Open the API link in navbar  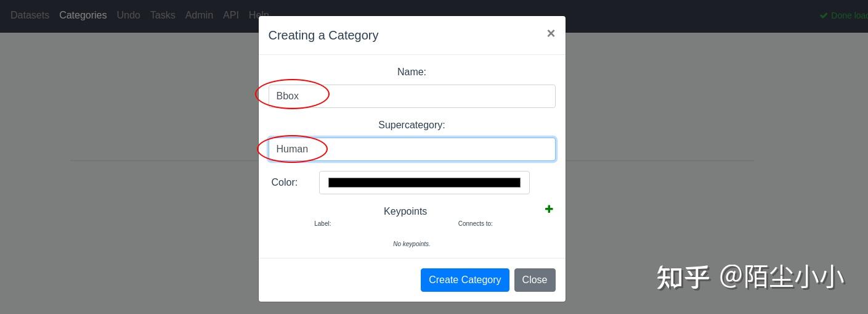coord(231,15)
